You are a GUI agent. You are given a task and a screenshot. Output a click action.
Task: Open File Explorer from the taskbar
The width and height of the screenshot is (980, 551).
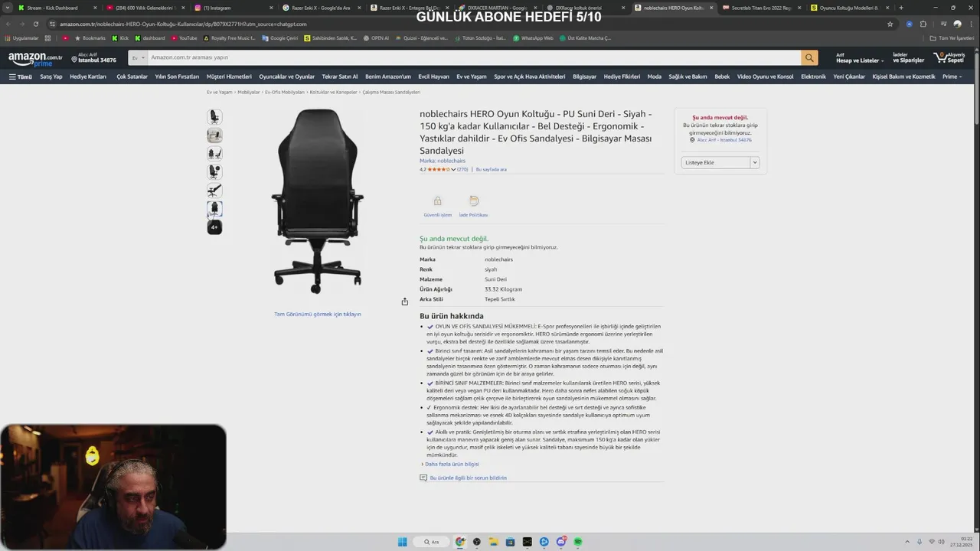pyautogui.click(x=494, y=542)
